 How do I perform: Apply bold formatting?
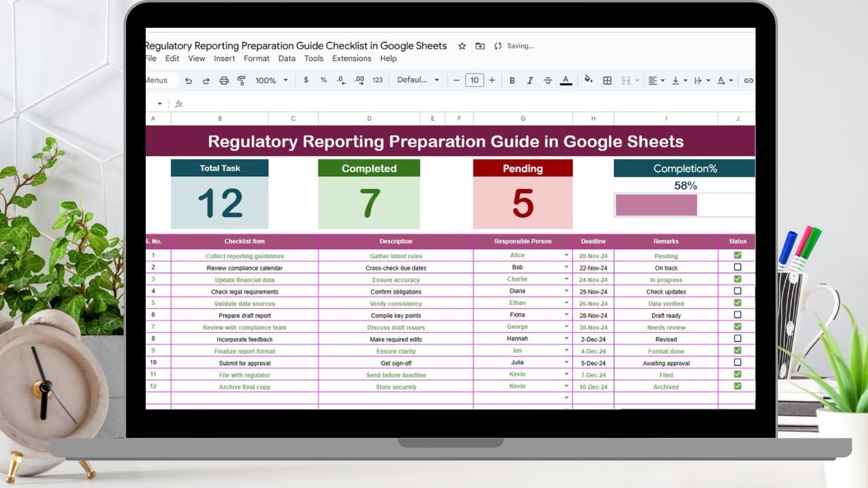[512, 80]
